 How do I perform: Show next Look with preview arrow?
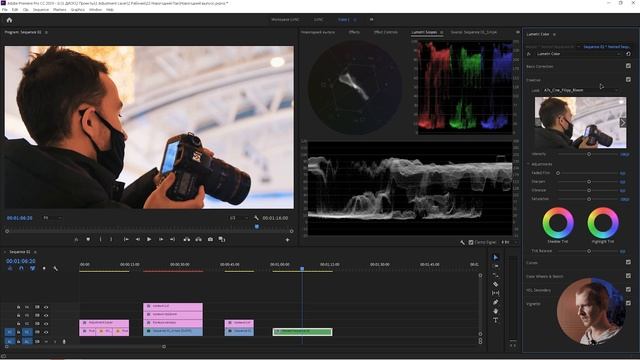coord(623,122)
